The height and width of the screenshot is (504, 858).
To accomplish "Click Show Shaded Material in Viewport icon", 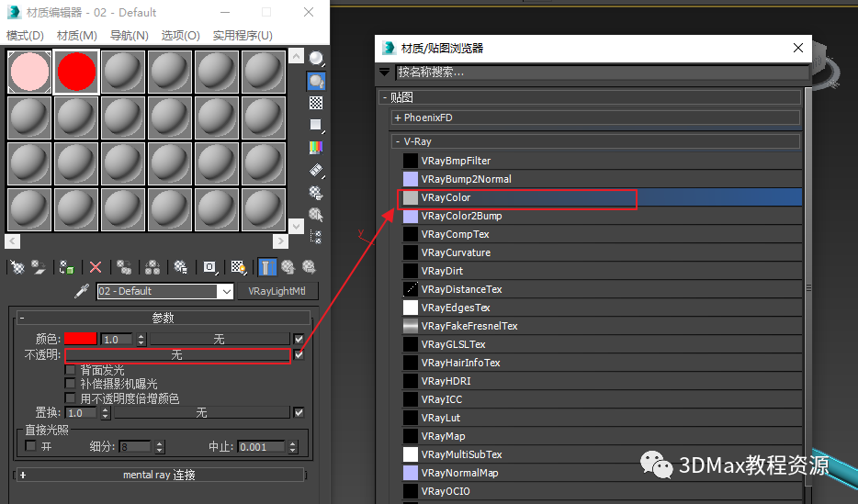I will pos(238,267).
